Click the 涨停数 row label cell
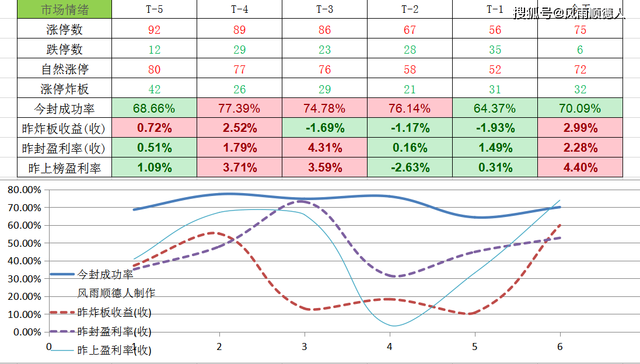The image size is (640, 364). (x=65, y=30)
